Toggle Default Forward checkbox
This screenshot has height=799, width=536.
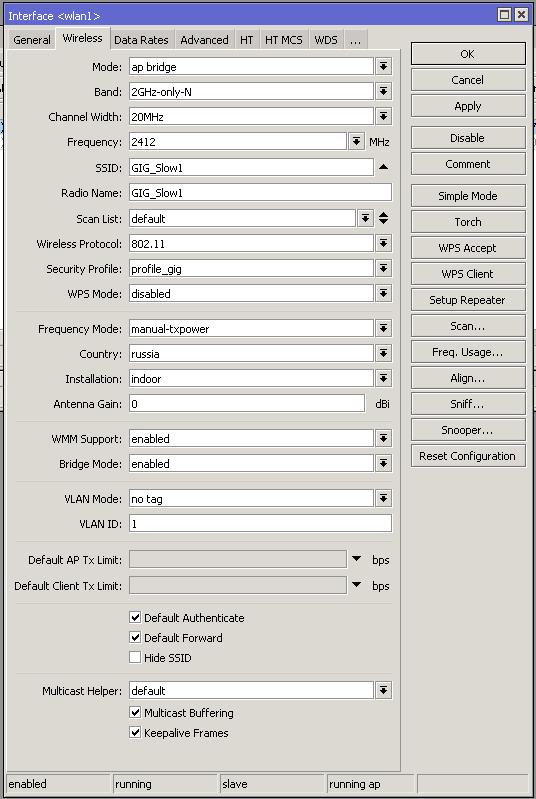[135, 637]
